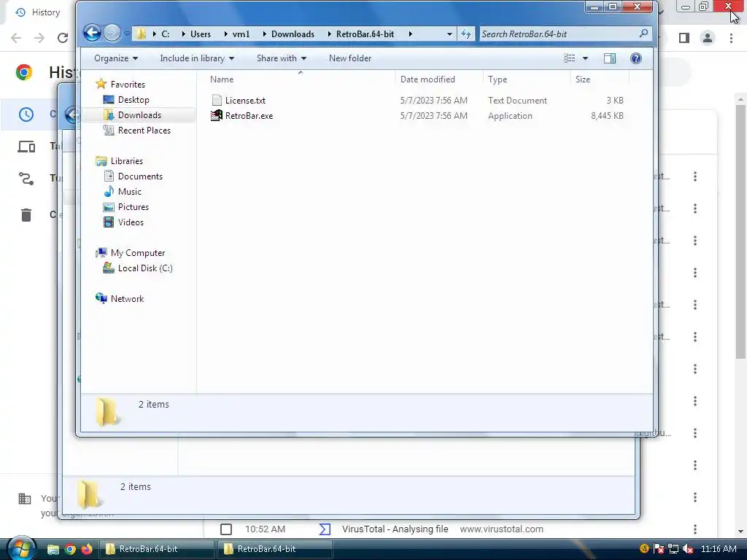
Task: Open Chrome three-dot menu
Action: point(731,38)
